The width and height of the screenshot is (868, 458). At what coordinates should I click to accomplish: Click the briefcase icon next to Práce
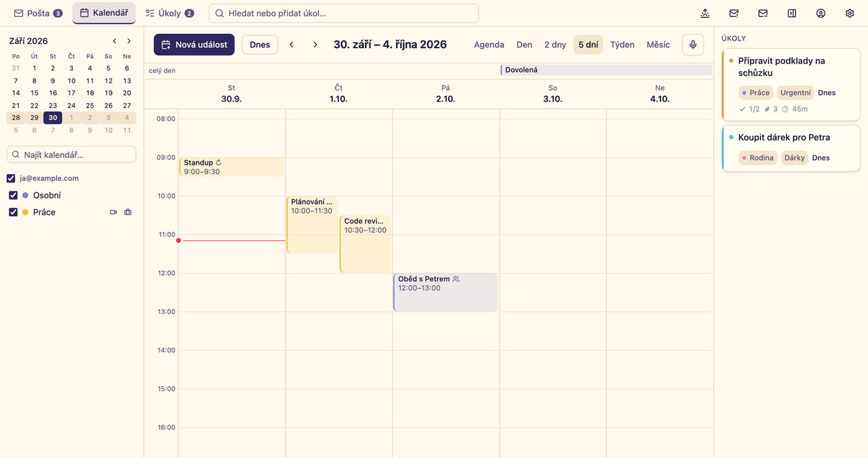click(127, 212)
